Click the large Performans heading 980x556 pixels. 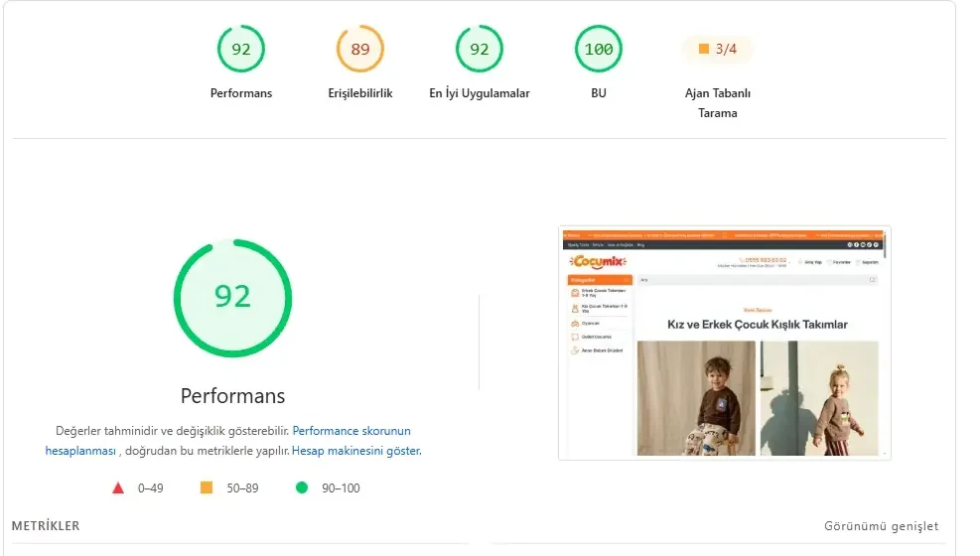pos(232,395)
